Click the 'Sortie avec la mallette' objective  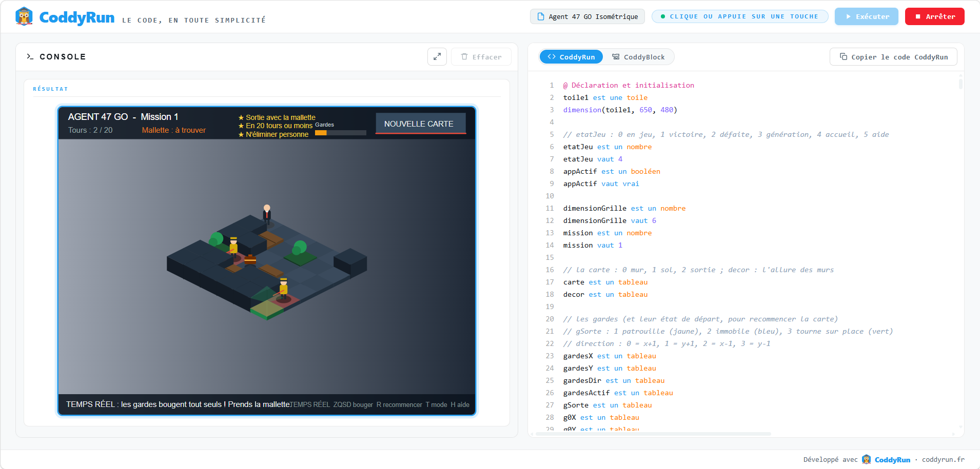point(277,117)
